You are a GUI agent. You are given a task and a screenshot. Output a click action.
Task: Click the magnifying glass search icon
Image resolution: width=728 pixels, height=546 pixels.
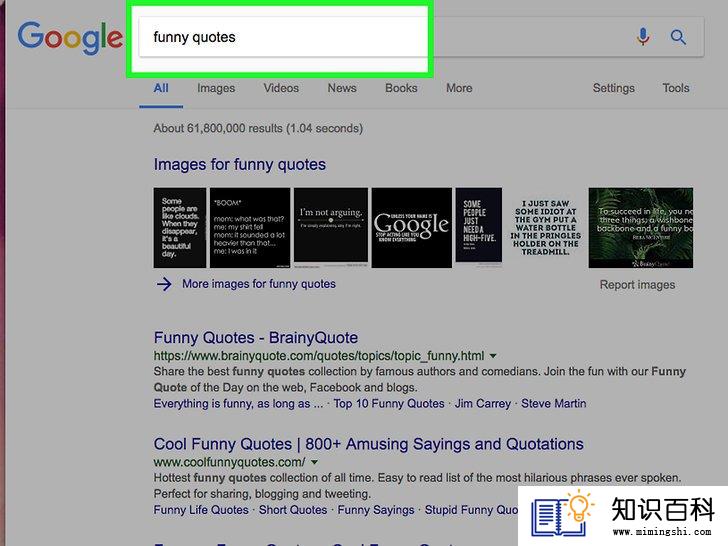(678, 37)
